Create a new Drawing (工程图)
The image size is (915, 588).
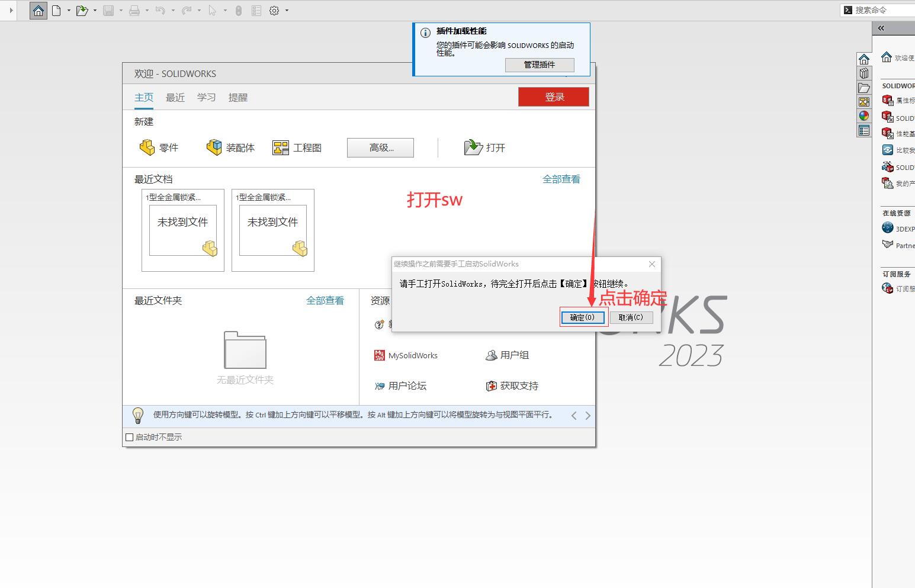pyautogui.click(x=297, y=147)
